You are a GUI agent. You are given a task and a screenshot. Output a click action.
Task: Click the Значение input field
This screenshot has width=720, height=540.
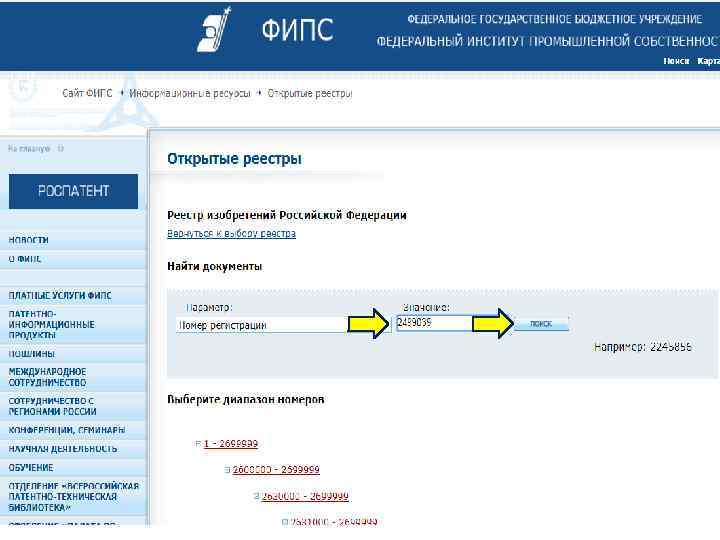click(x=434, y=323)
